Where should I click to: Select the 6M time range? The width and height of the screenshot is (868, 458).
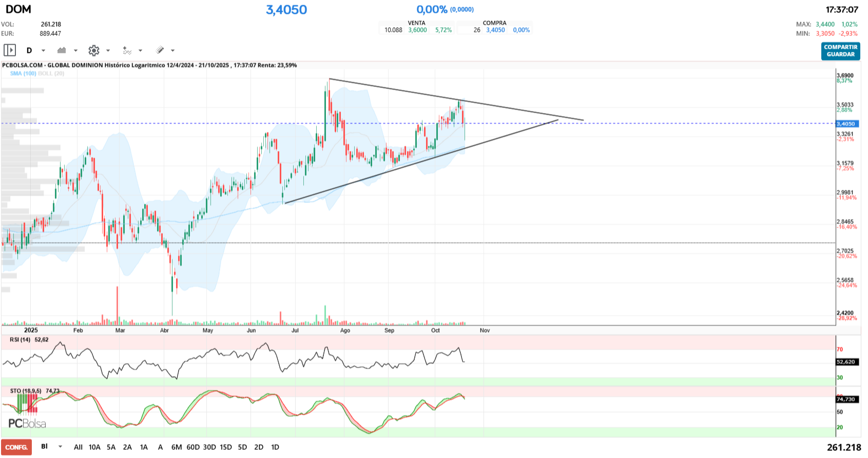pyautogui.click(x=176, y=447)
